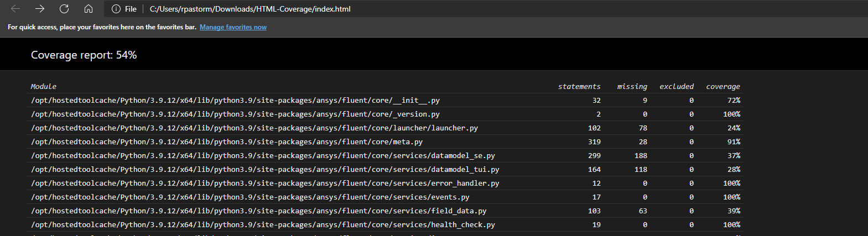Select the 299 statements value for datamodel_se.py
Screen dimensions: 868x236
595,155
